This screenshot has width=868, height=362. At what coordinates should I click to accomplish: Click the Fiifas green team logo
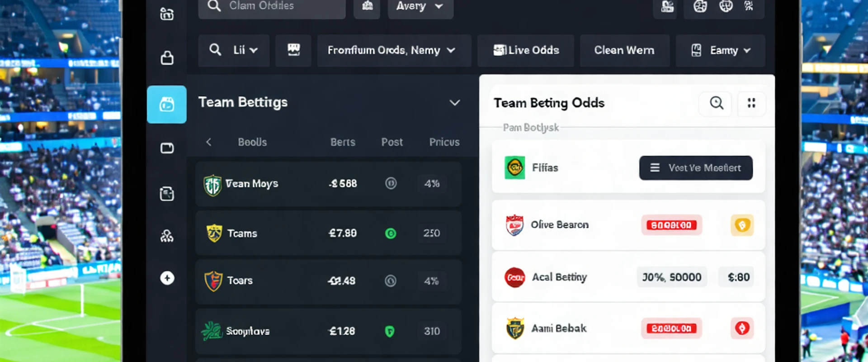click(514, 168)
